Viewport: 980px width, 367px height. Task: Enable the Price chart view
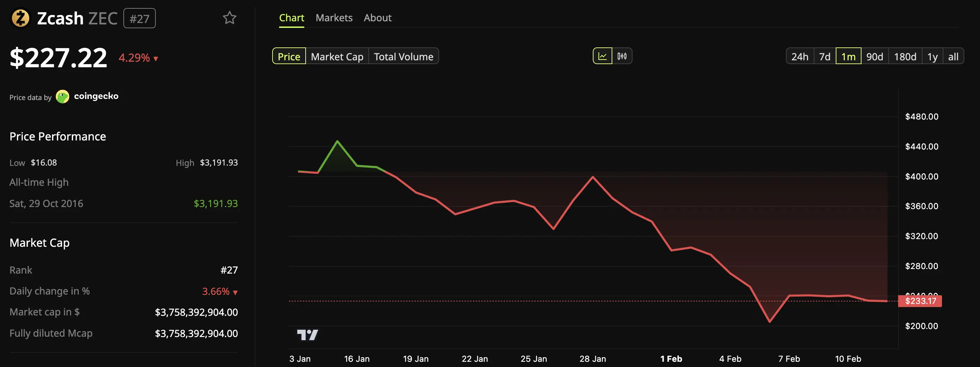click(289, 56)
